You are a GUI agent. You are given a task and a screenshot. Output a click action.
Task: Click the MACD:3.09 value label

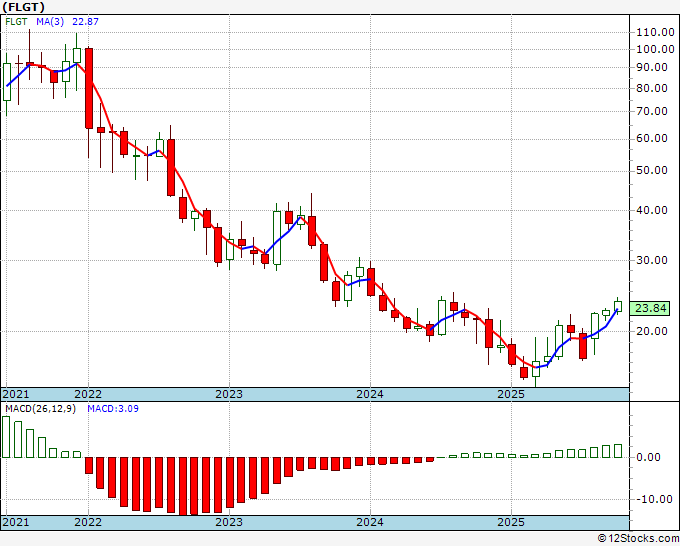[113, 409]
